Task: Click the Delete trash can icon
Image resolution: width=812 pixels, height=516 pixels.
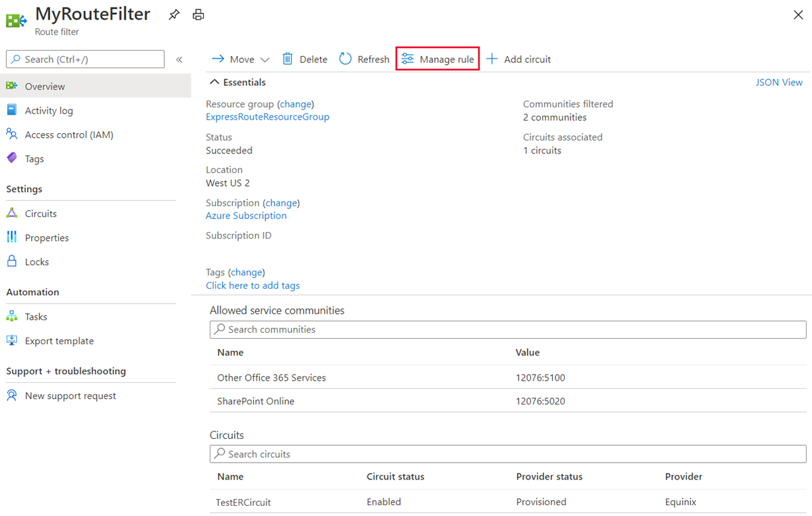Action: [288, 60]
